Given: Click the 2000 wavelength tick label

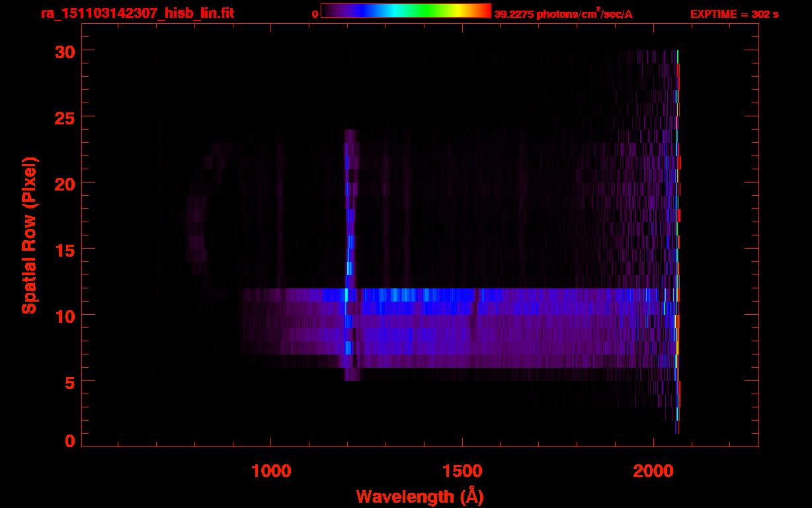Looking at the screenshot, I should click(653, 471).
